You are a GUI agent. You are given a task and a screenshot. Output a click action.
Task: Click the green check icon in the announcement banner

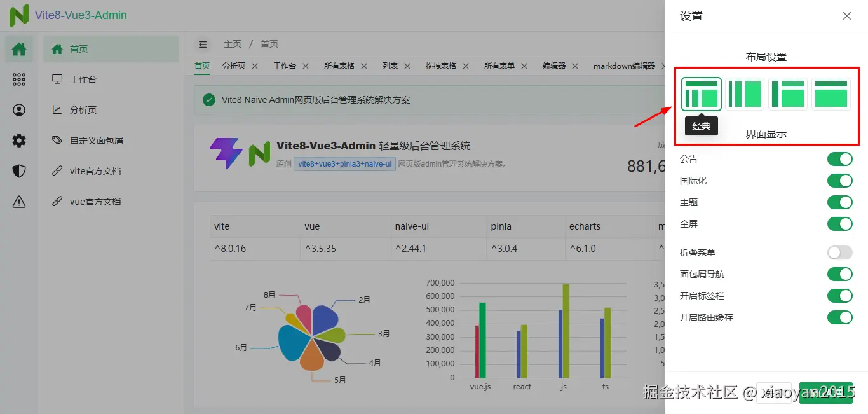point(208,100)
